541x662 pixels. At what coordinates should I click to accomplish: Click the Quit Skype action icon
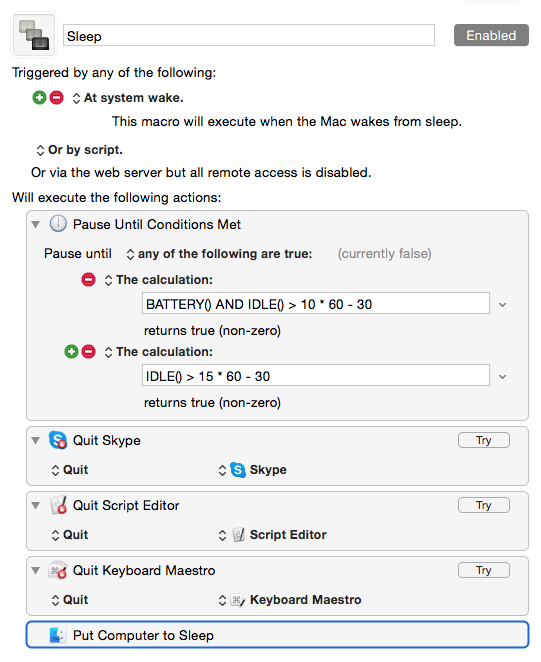coord(58,440)
